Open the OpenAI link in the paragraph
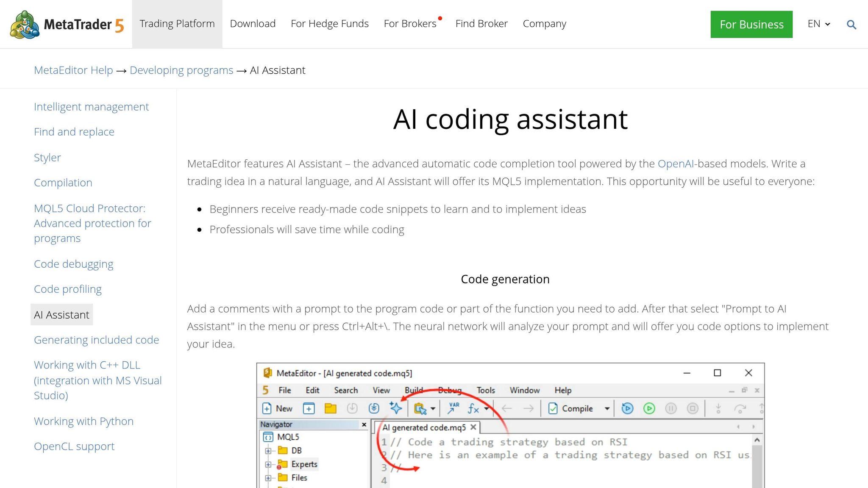This screenshot has height=488, width=868. click(x=676, y=164)
